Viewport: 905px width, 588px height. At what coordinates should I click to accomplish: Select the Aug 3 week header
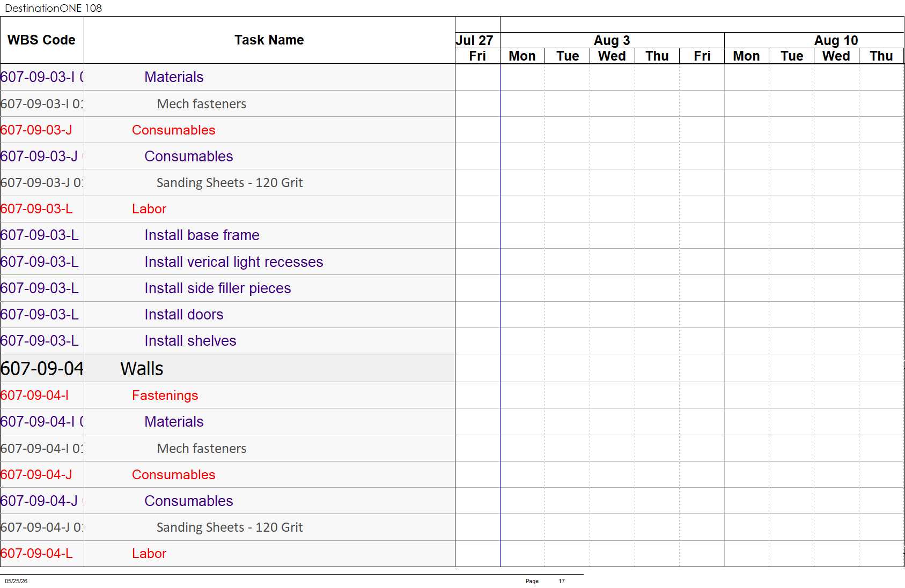coord(612,40)
